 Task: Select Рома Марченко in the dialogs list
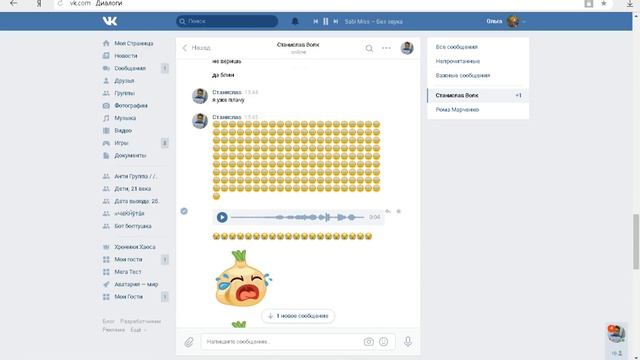click(x=478, y=109)
